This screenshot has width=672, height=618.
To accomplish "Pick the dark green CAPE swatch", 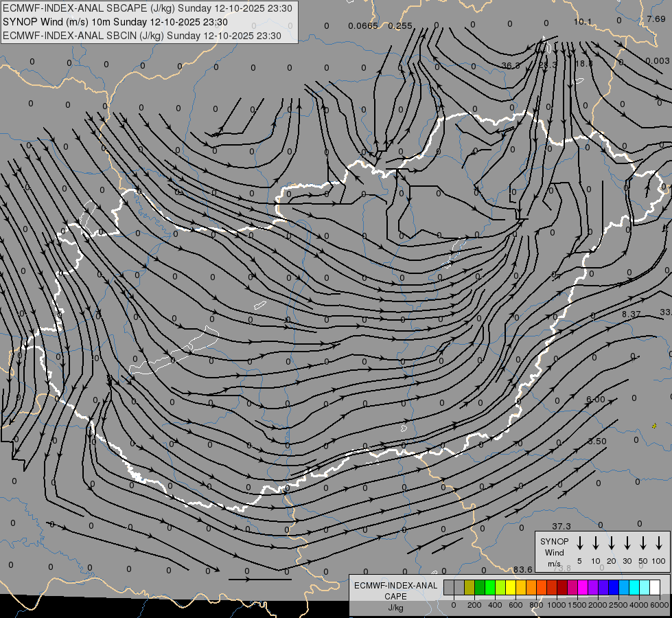I will pyautogui.click(x=480, y=587).
